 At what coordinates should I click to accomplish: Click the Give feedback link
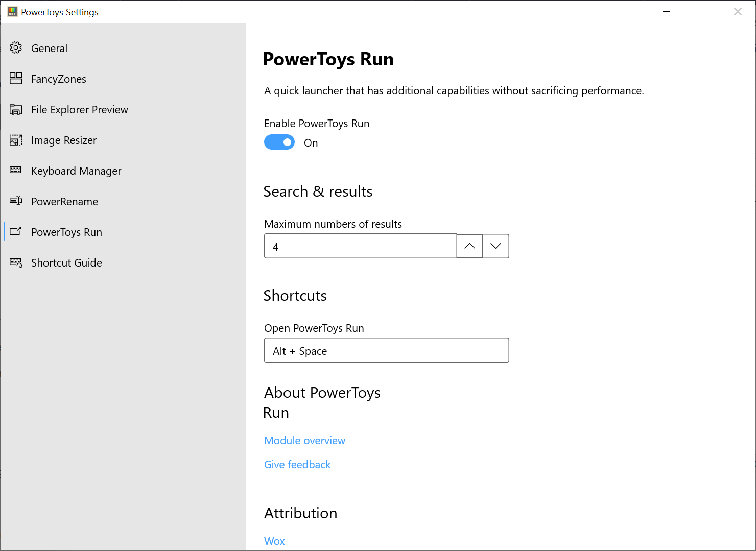[297, 464]
